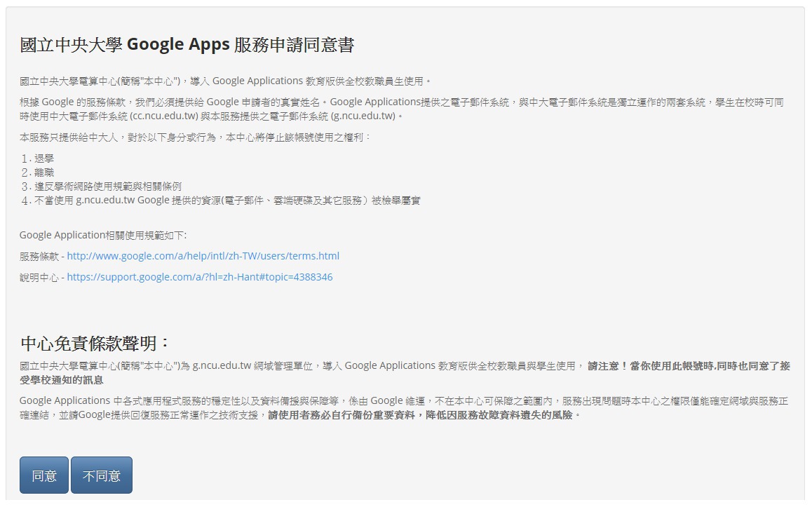Click the label 服務條款

pyautogui.click(x=39, y=257)
